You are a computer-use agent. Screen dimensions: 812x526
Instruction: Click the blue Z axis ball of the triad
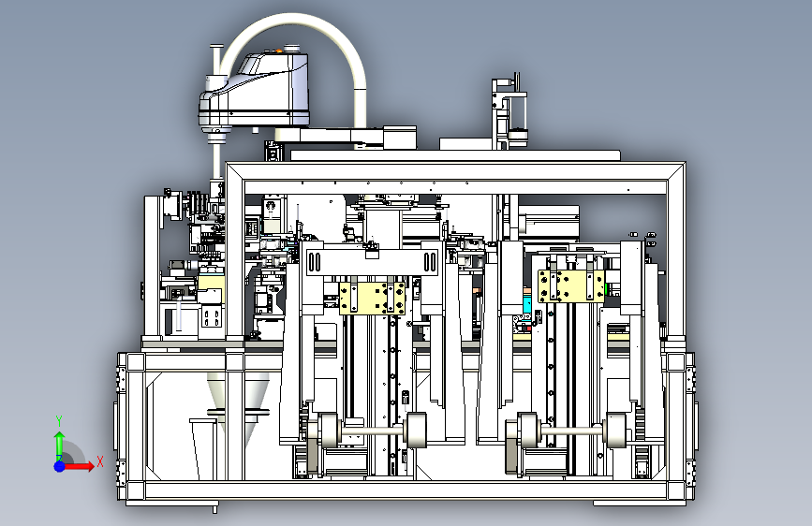60,466
